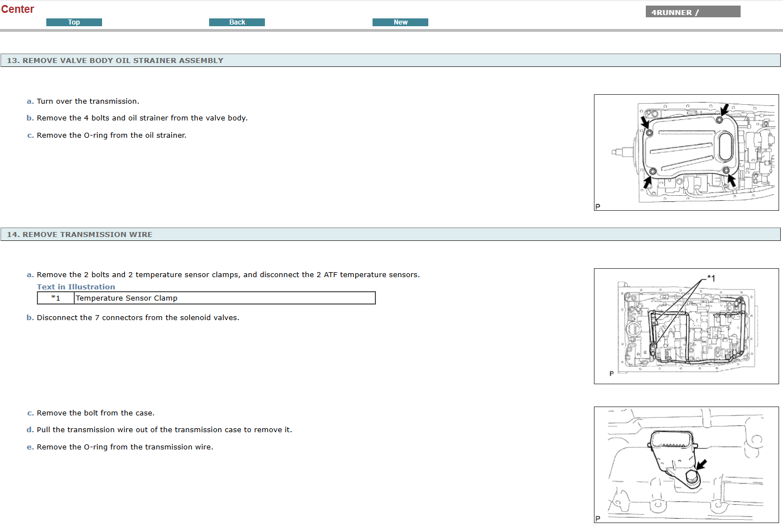Viewport: 783px width, 532px height.
Task: Click the step 'Turn over the transmission'
Action: point(88,101)
